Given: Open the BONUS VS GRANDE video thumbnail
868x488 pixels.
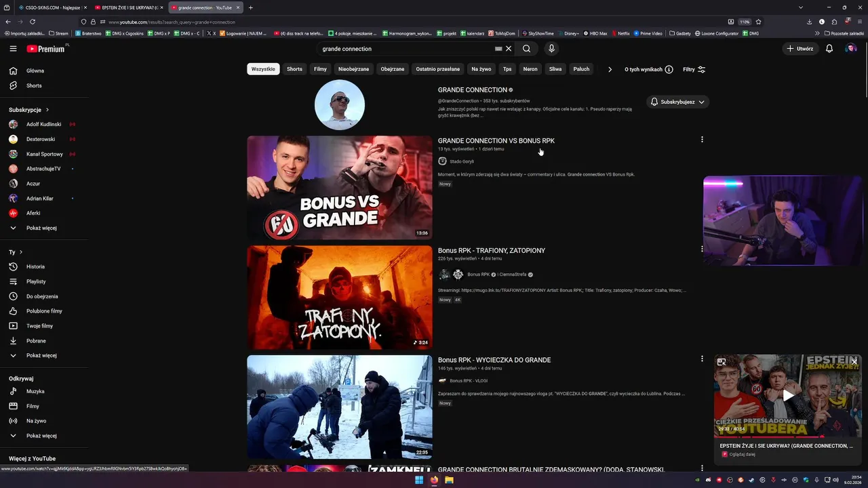Looking at the screenshot, I should pos(340,188).
